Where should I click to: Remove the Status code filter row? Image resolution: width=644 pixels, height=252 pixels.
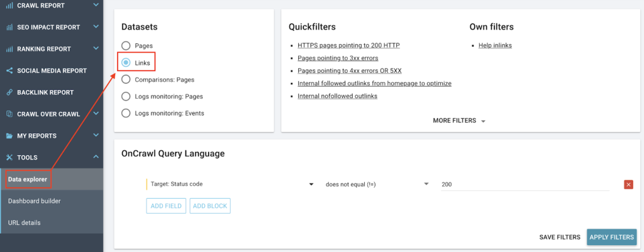pos(628,184)
